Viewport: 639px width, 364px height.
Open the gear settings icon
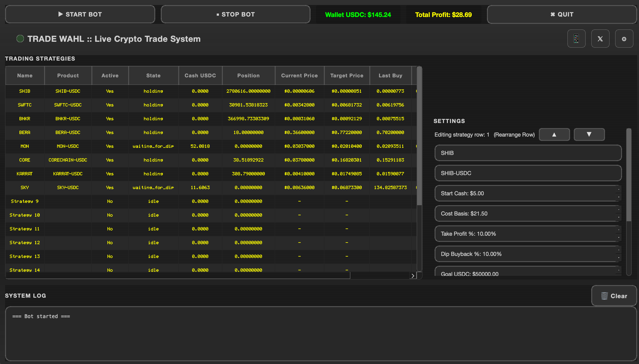point(624,39)
